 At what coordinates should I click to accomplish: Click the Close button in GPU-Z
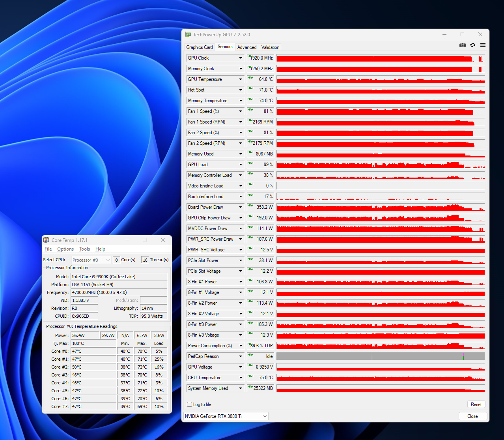tap(472, 416)
